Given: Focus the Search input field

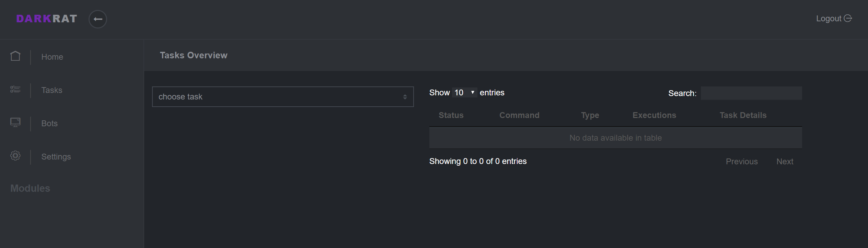Looking at the screenshot, I should (751, 93).
